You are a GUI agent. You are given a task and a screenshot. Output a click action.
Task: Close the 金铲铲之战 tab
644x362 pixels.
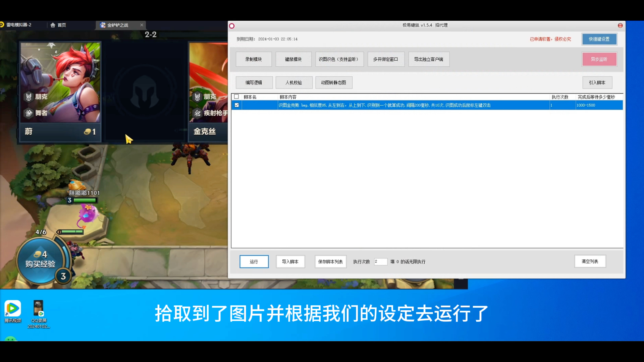[142, 25]
